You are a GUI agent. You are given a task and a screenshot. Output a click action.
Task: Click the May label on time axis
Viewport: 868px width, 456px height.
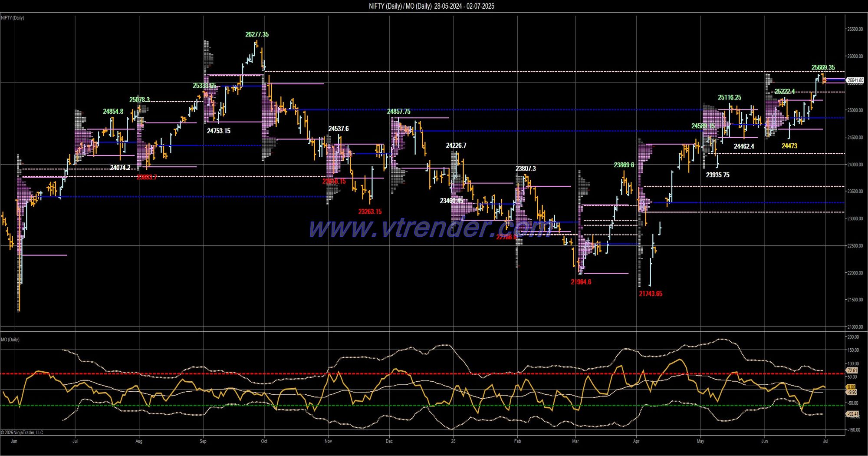(700, 441)
